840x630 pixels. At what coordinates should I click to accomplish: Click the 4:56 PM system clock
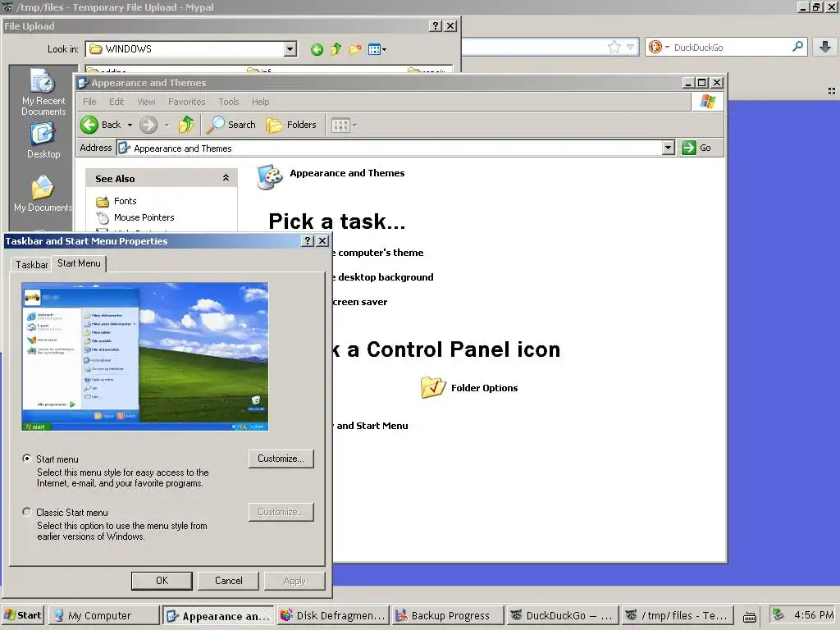(x=813, y=615)
